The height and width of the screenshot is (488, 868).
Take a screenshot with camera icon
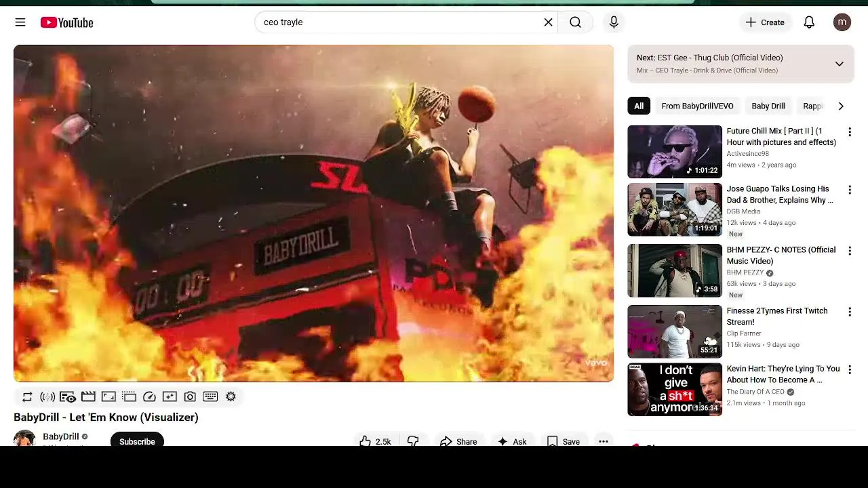190,396
